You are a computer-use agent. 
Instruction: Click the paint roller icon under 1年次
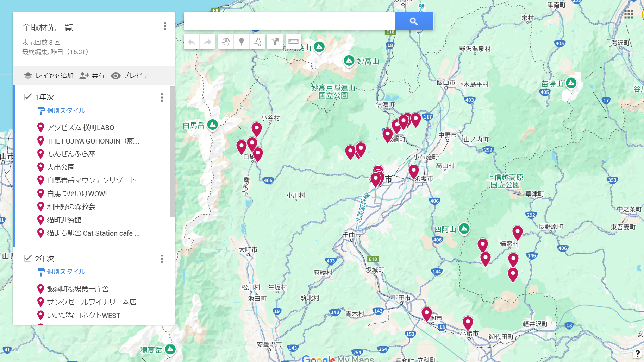coord(41,111)
